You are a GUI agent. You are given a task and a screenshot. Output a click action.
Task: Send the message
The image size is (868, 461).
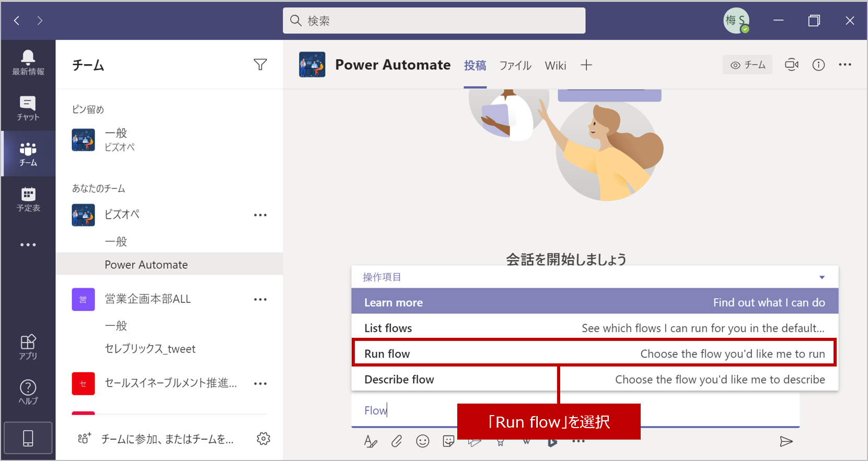click(x=786, y=442)
